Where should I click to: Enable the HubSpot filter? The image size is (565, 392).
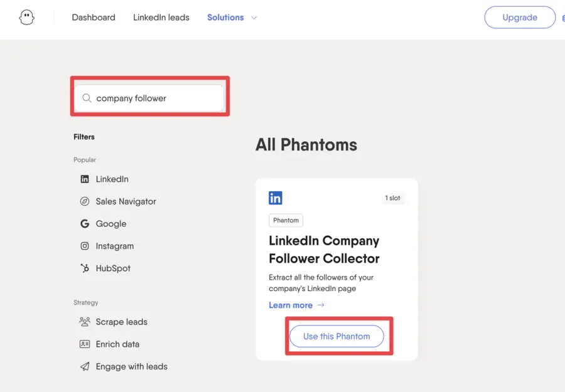coord(113,268)
